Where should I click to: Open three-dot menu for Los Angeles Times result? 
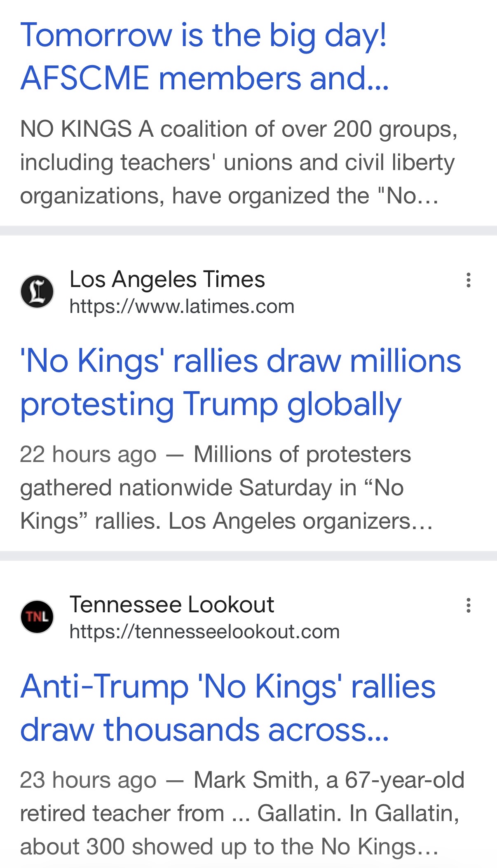coord(468,280)
